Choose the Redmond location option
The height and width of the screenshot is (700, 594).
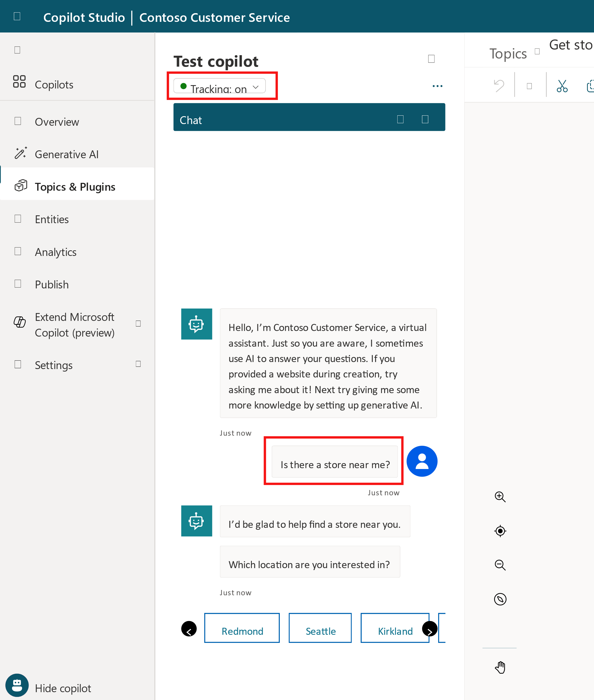[x=242, y=628]
